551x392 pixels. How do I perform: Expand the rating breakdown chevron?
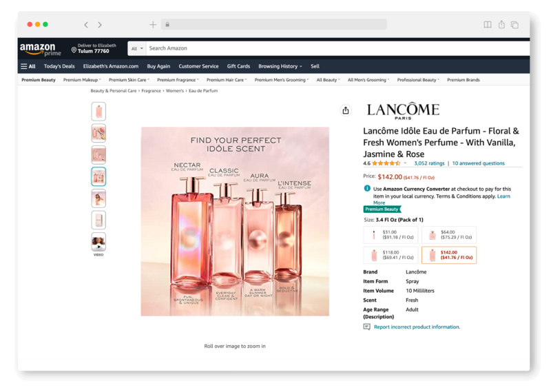405,163
